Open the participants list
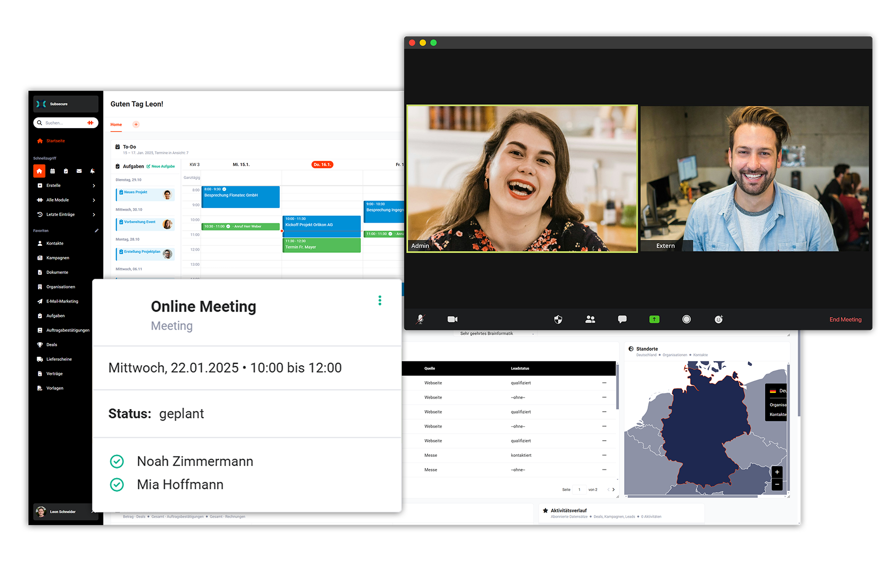This screenshot has height=588, width=882. coord(590,319)
